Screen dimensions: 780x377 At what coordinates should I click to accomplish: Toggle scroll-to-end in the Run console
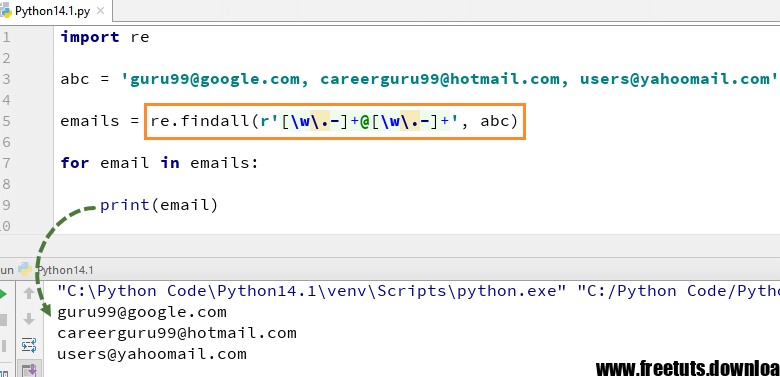point(29,370)
